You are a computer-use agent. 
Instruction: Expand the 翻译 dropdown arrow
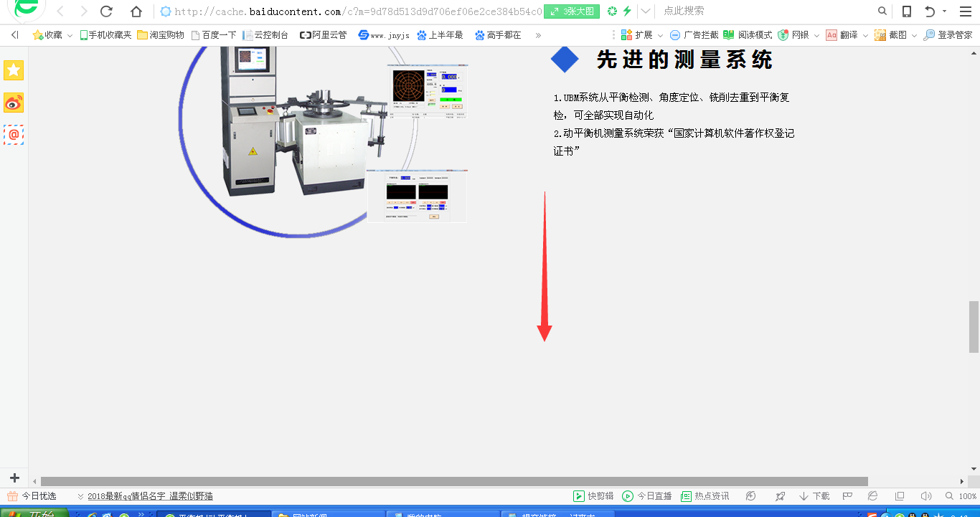(x=865, y=35)
